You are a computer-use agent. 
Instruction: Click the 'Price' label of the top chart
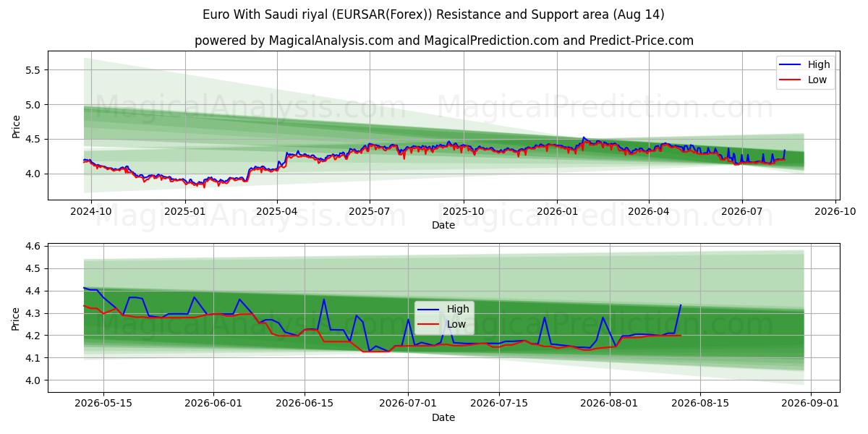tap(16, 126)
